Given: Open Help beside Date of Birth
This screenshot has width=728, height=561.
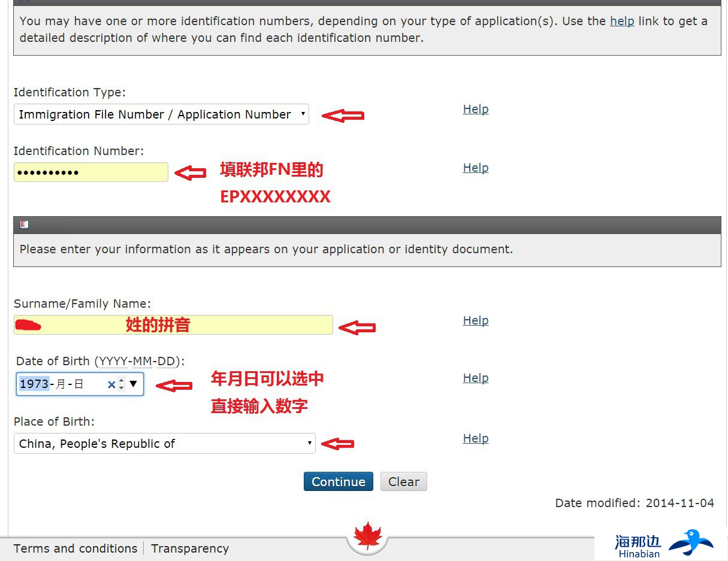Looking at the screenshot, I should point(475,378).
